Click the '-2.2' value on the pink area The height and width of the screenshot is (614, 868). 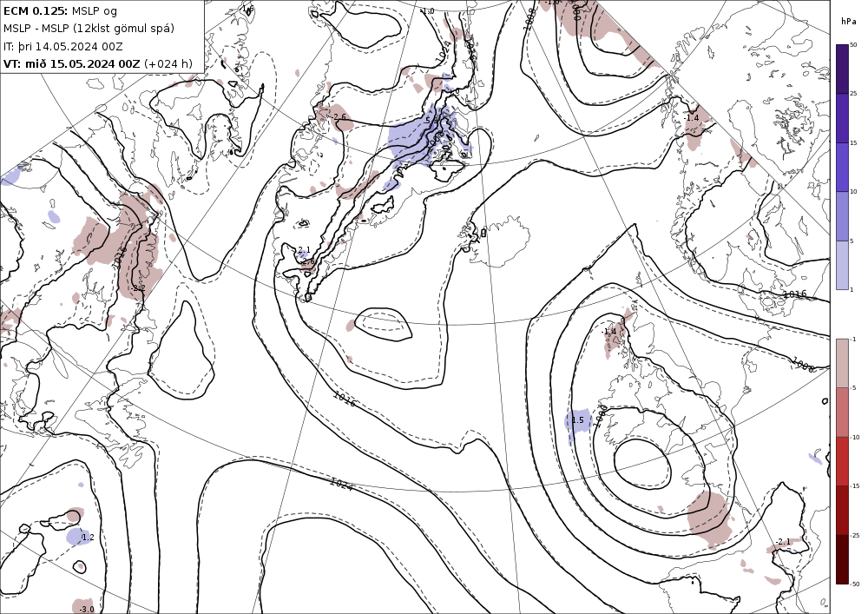click(x=138, y=288)
